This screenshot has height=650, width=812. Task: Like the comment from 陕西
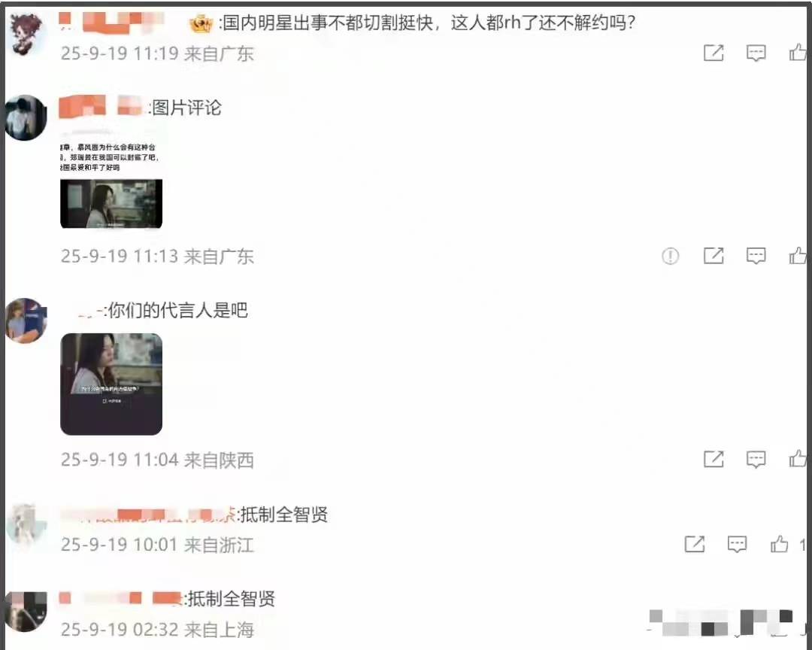click(x=798, y=458)
